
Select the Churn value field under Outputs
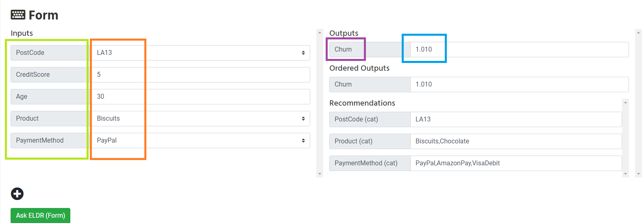tap(519, 50)
